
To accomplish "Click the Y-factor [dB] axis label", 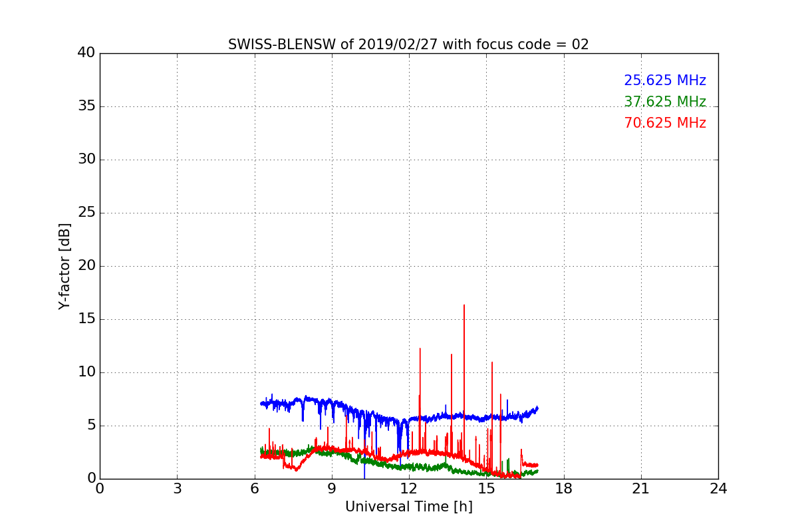I will (65, 266).
